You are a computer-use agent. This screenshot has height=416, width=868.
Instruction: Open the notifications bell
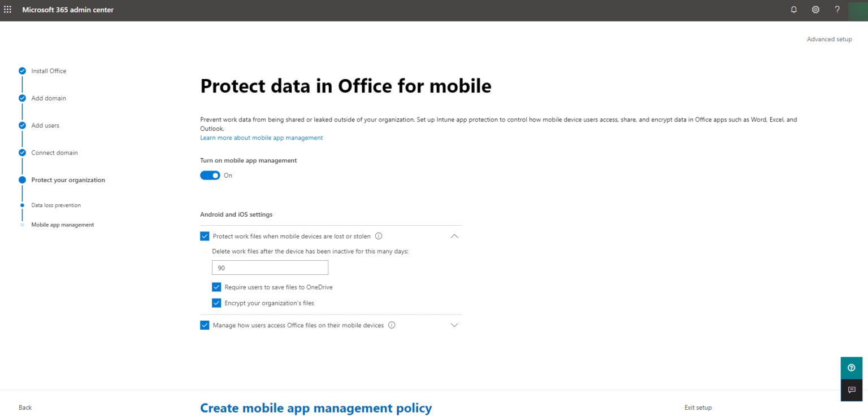[x=794, y=10]
